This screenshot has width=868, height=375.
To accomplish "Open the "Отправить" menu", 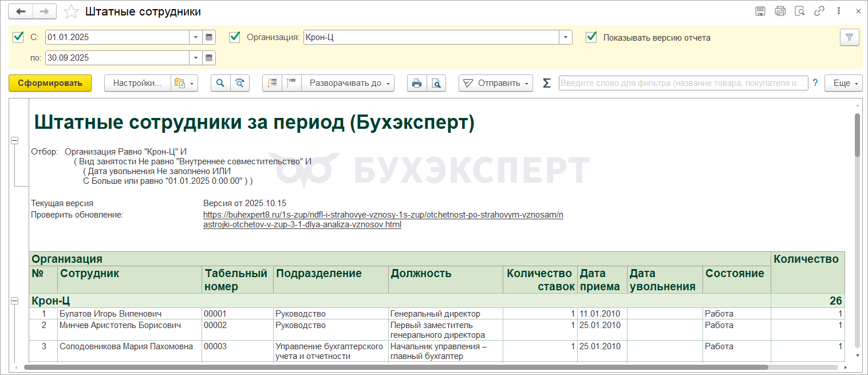I will click(x=495, y=83).
